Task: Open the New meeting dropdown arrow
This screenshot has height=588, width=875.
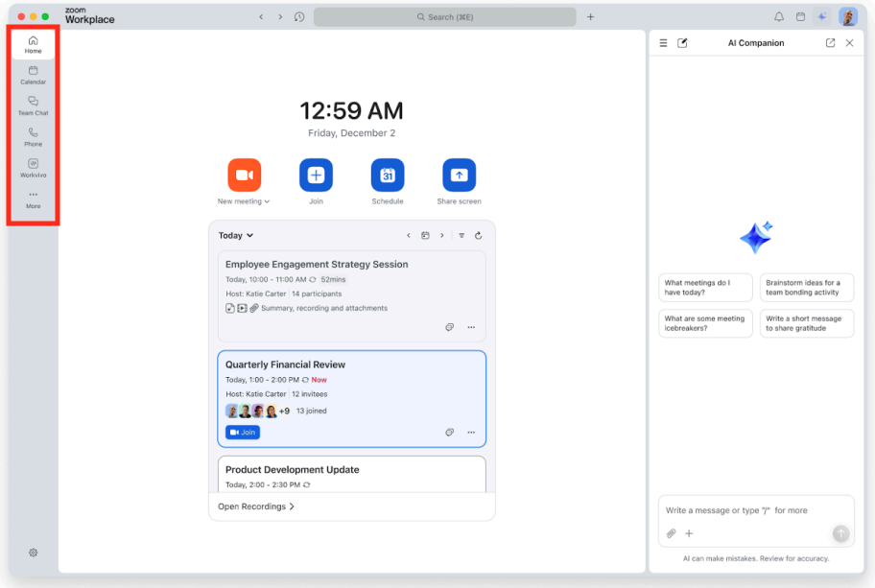Action: [266, 201]
